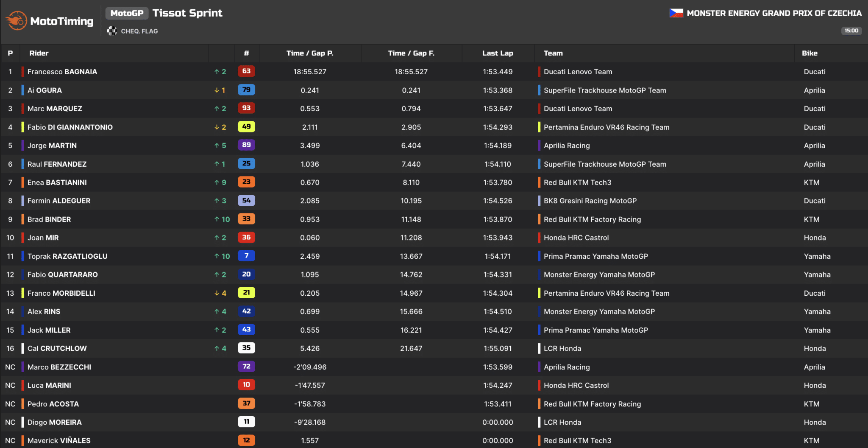Click Bagnaia's race time 18:55.527 in Gap P.

pyautogui.click(x=310, y=72)
